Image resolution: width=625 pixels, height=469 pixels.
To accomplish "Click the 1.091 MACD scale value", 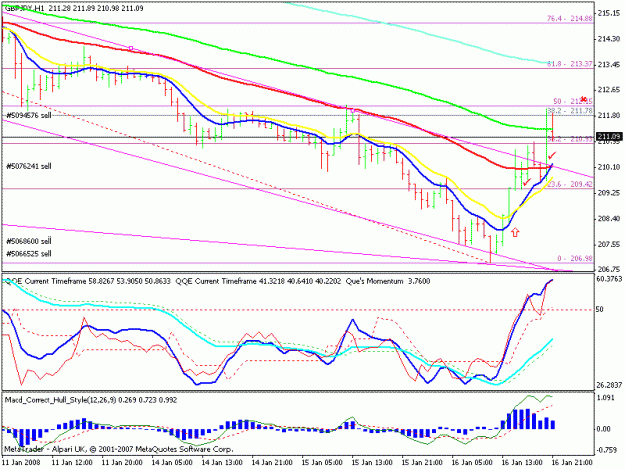I will click(603, 398).
